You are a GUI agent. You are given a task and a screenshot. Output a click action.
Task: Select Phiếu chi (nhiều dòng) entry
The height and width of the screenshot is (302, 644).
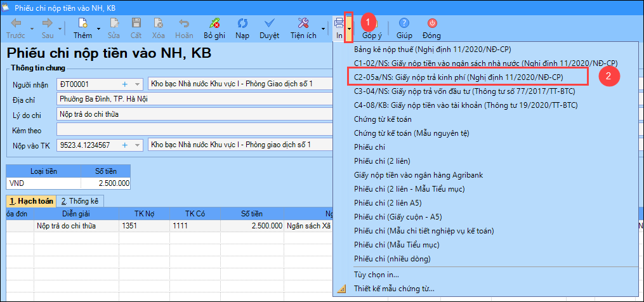click(x=392, y=259)
